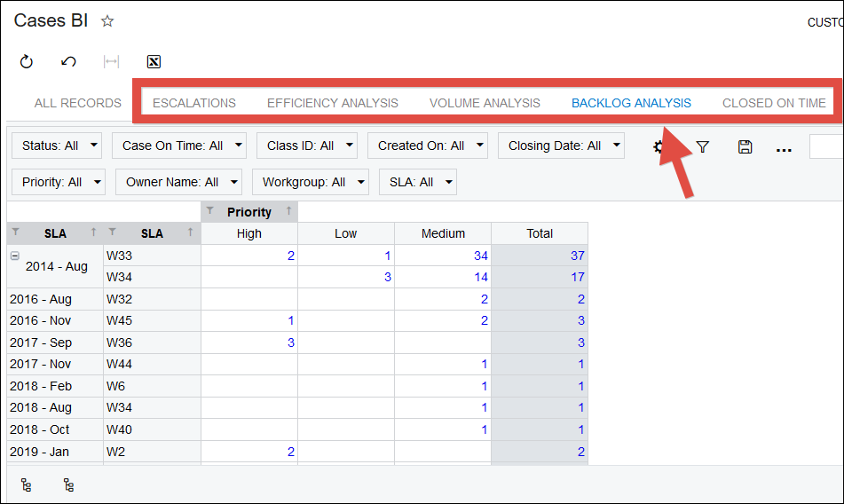Open the Workgroup: All filter dropdown
This screenshot has width=844, height=504.
[311, 182]
